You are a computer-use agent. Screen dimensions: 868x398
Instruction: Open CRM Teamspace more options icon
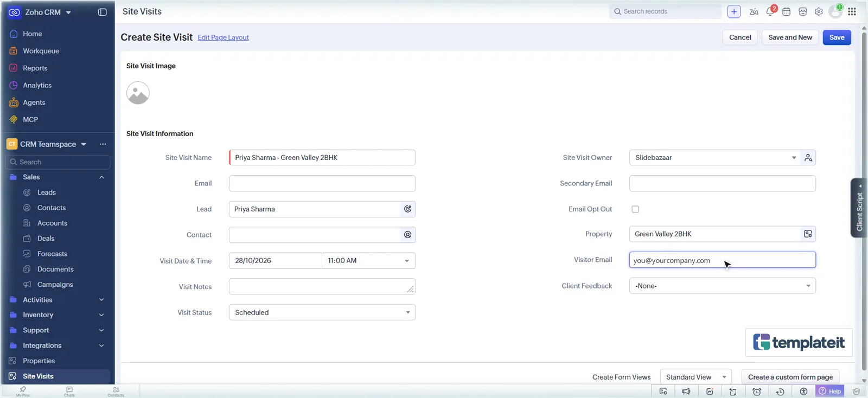pyautogui.click(x=103, y=144)
